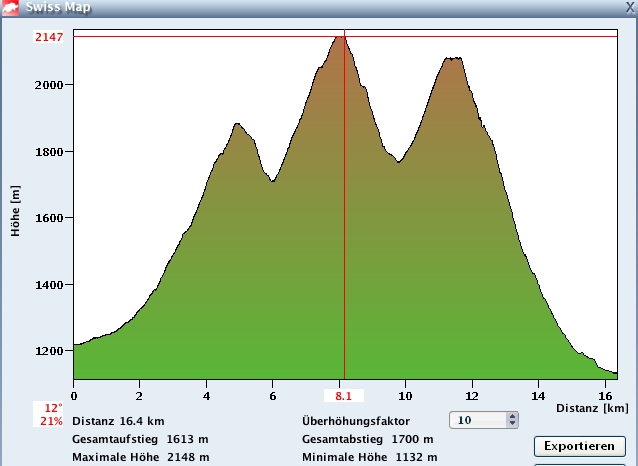Click the 21% slope indicator
The height and width of the screenshot is (466, 638).
click(52, 421)
